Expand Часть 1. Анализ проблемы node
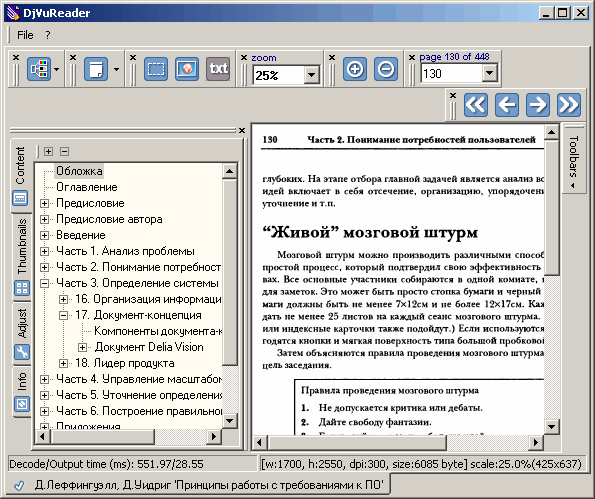Viewport: 595px width, 499px height. pyautogui.click(x=44, y=251)
